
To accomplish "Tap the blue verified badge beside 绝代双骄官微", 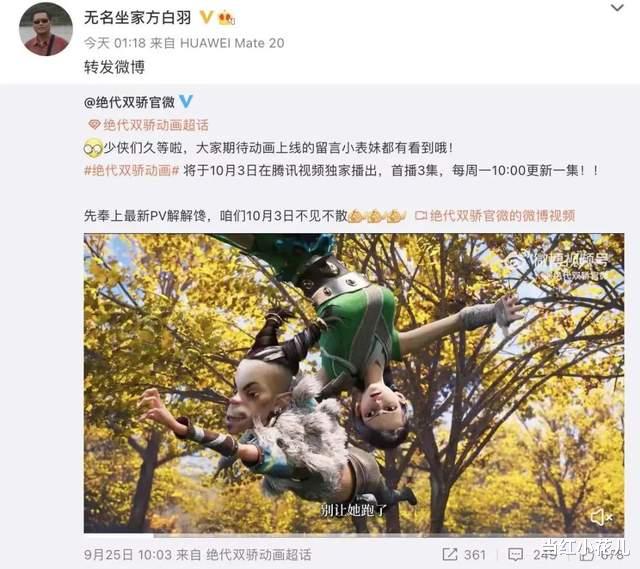I will point(186,102).
